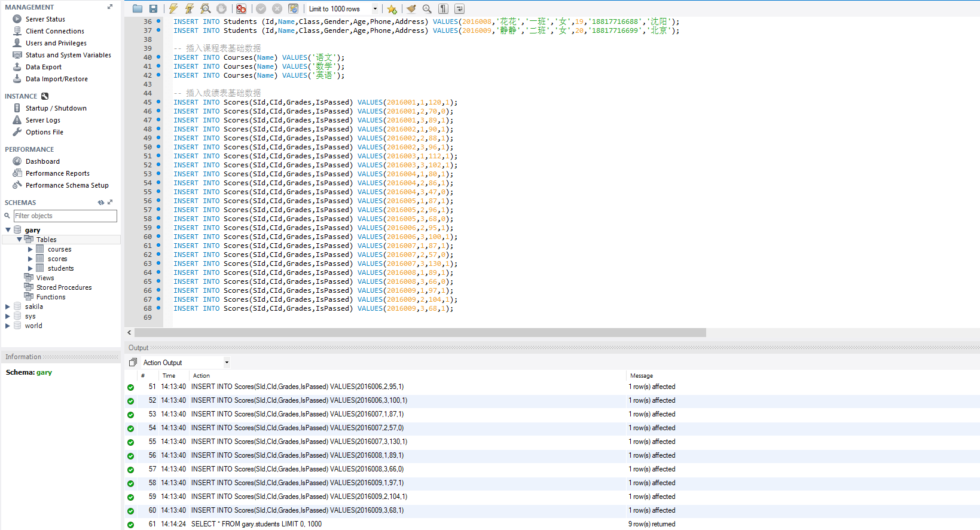The width and height of the screenshot is (980, 530).
Task: Expand the courses table
Action: [x=30, y=249]
